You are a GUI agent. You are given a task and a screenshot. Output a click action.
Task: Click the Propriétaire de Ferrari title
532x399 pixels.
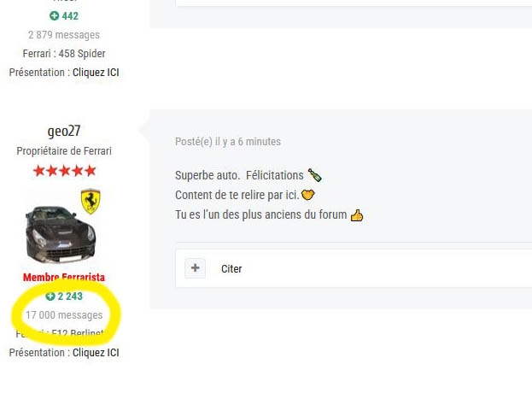pyautogui.click(x=64, y=150)
